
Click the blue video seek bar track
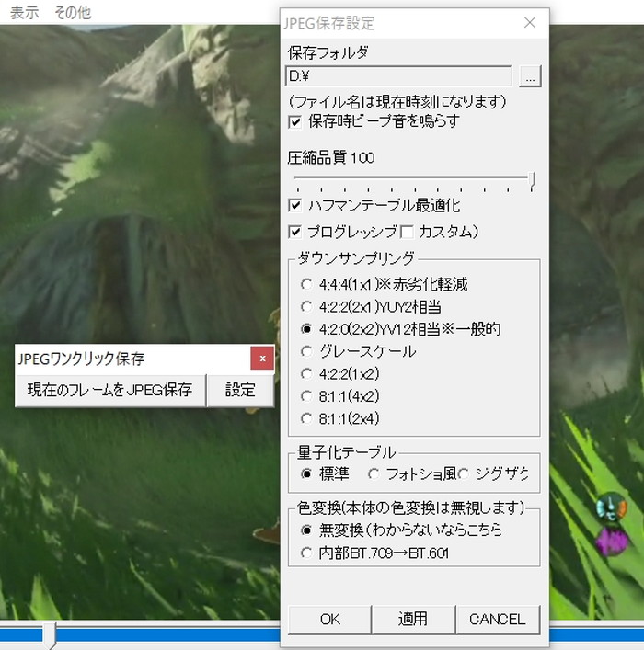166,635
